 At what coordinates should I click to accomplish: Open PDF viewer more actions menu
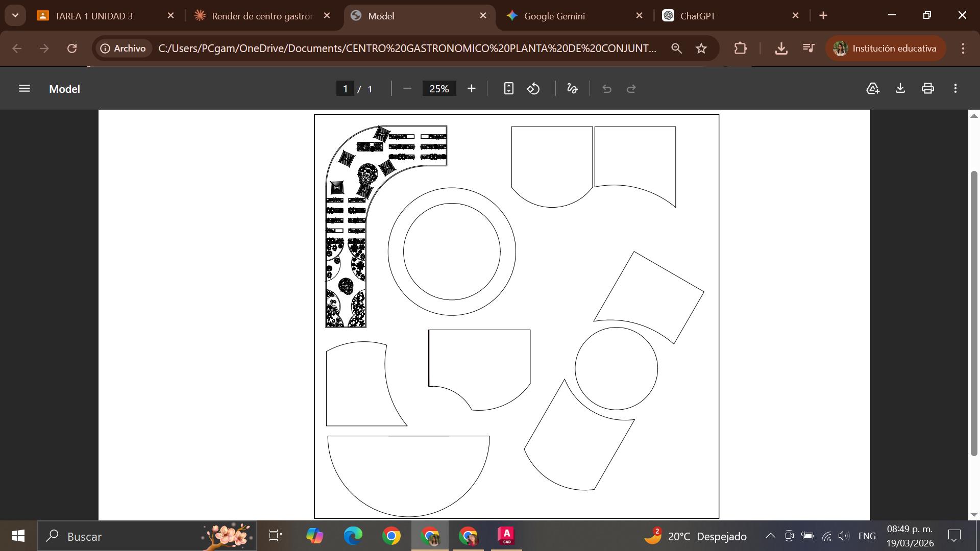[x=955, y=89]
